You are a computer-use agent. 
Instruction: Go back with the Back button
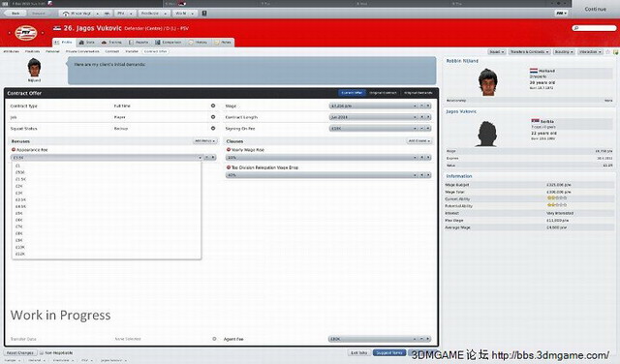pyautogui.click(x=15, y=14)
